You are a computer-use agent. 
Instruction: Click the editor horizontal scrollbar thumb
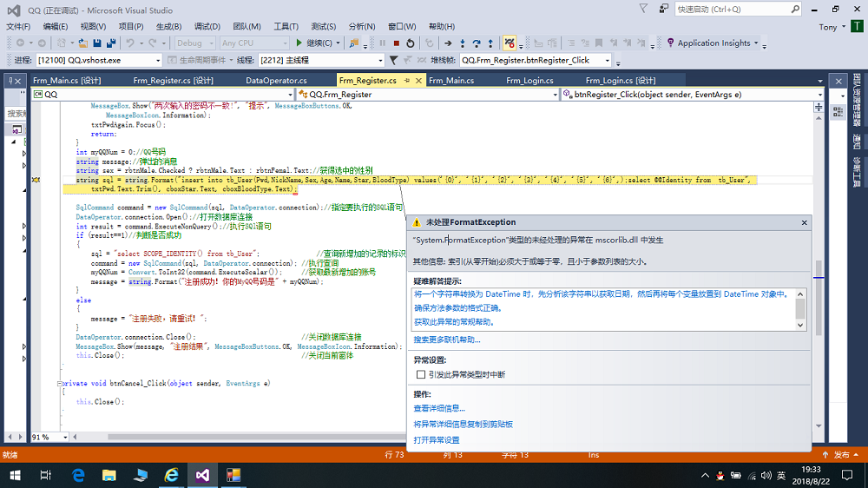[258, 437]
